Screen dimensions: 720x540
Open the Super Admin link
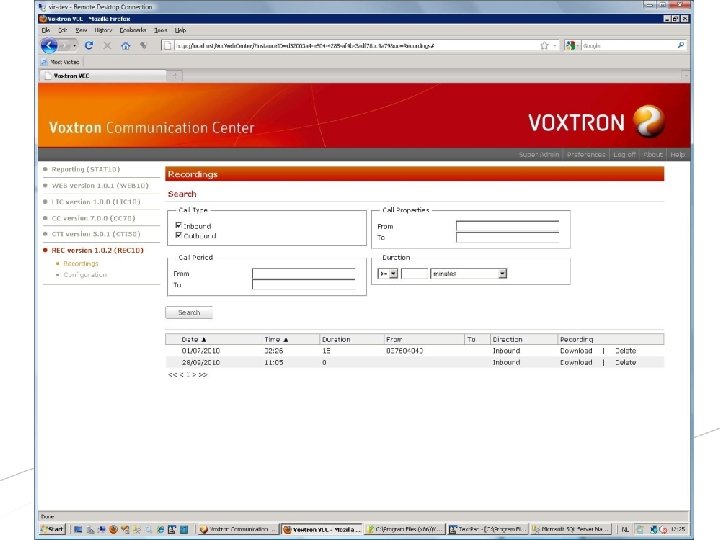tap(539, 154)
